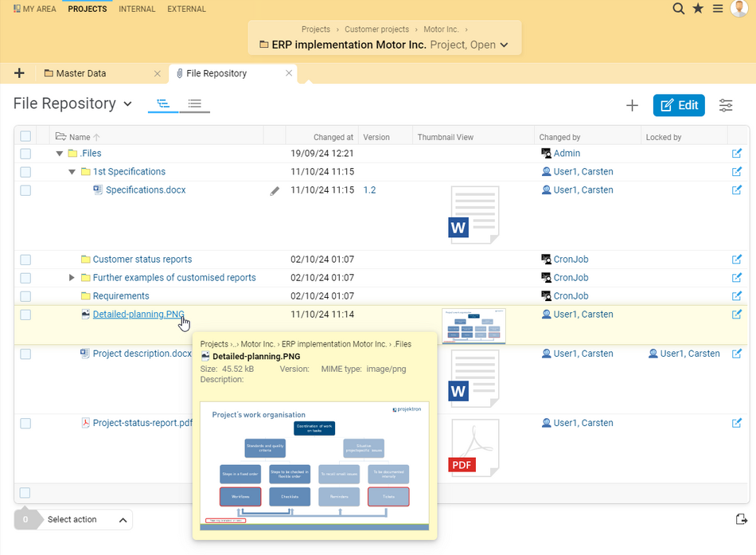Open Project-status-report.pdf file link
Image resolution: width=756 pixels, height=555 pixels.
142,423
